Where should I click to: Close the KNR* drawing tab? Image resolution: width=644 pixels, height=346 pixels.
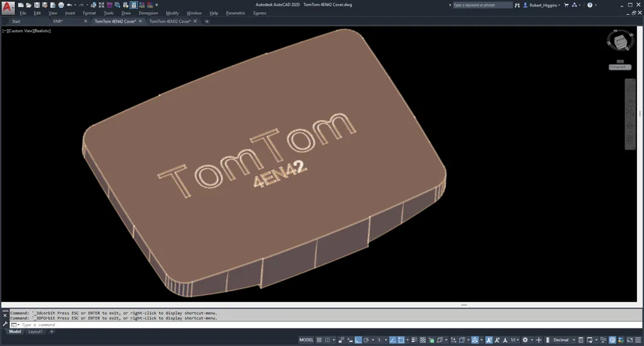(x=86, y=21)
